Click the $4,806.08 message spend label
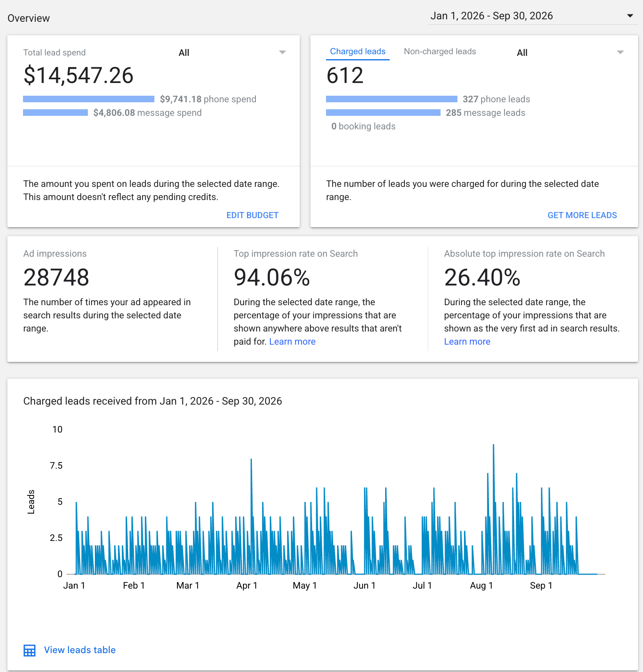 pyautogui.click(x=147, y=113)
